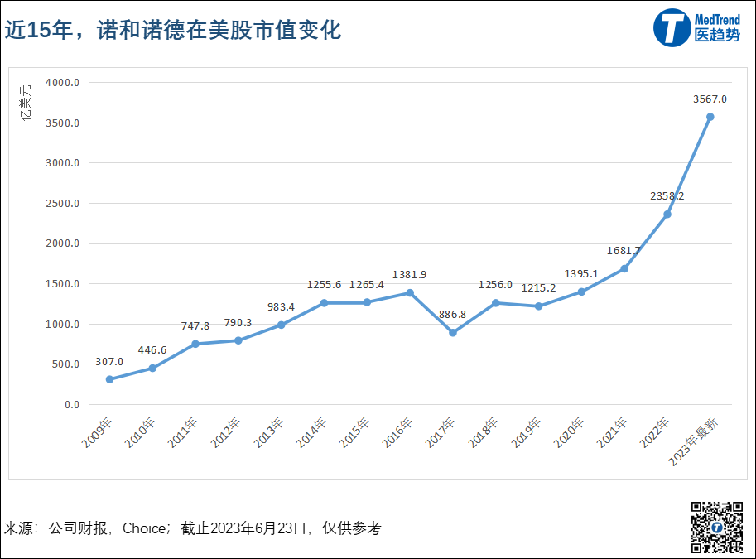Click the 1215.2 data label

[538, 288]
